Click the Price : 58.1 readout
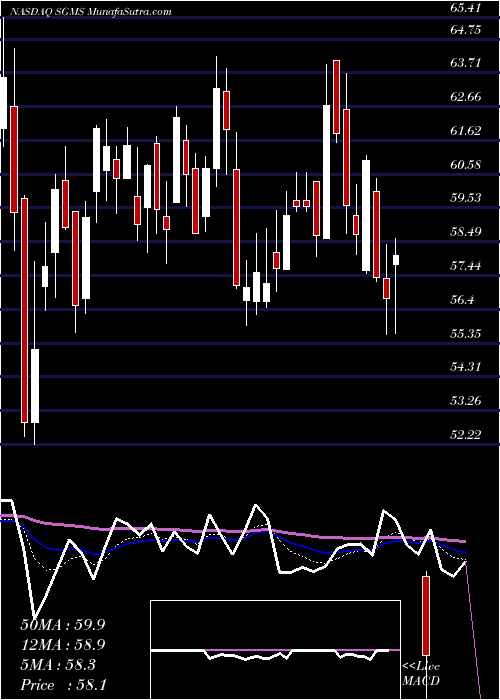Viewport: 500px width, 700px height. [63, 685]
